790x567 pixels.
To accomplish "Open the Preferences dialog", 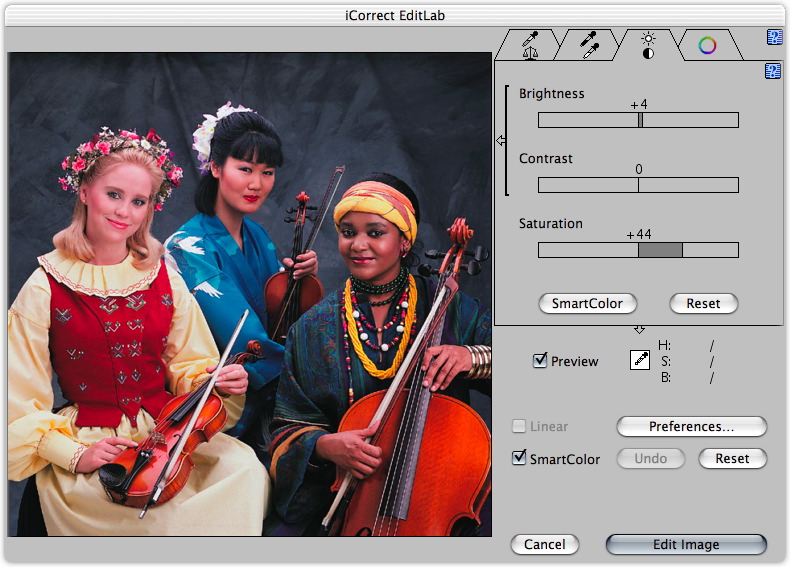I will click(691, 426).
